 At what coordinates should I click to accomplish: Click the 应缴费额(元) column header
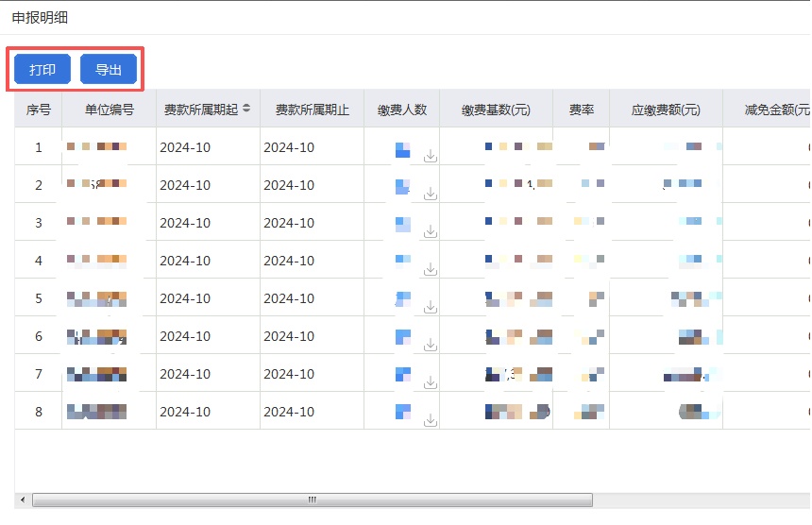pyautogui.click(x=666, y=110)
